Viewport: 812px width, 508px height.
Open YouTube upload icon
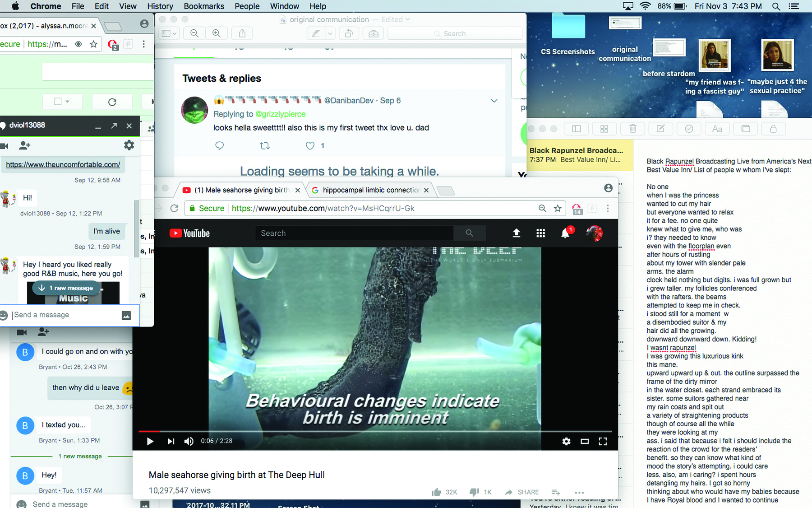point(517,233)
